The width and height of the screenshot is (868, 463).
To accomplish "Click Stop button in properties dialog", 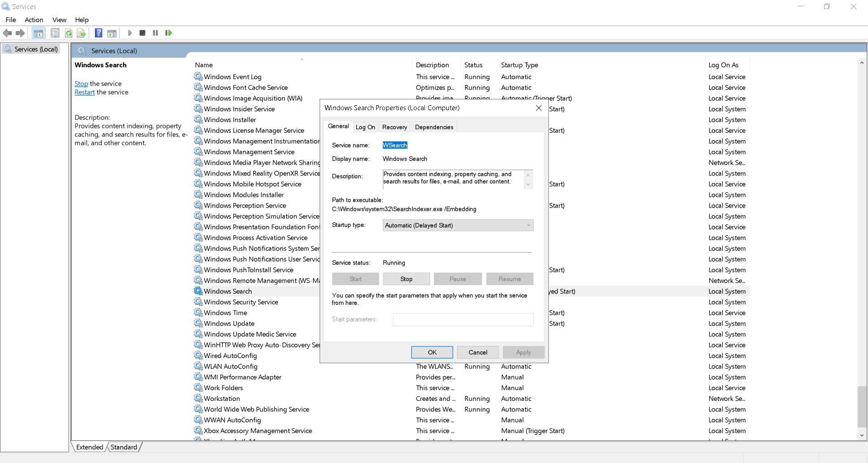I will coord(406,279).
